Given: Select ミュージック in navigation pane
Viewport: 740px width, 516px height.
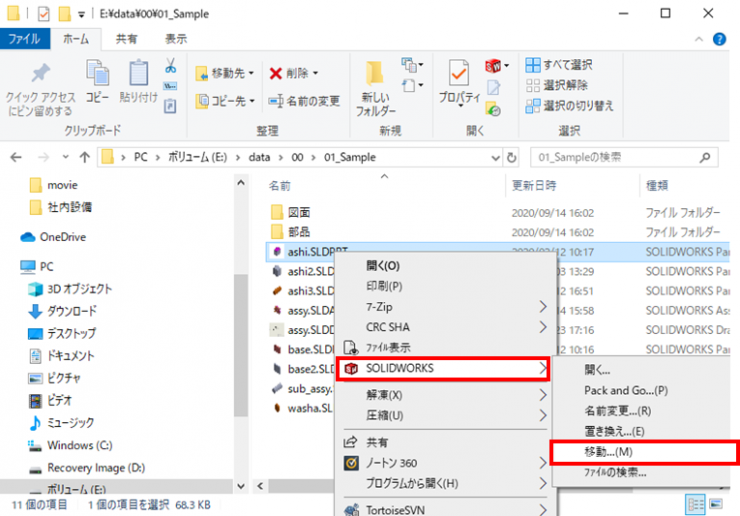Looking at the screenshot, I should pyautogui.click(x=61, y=423).
